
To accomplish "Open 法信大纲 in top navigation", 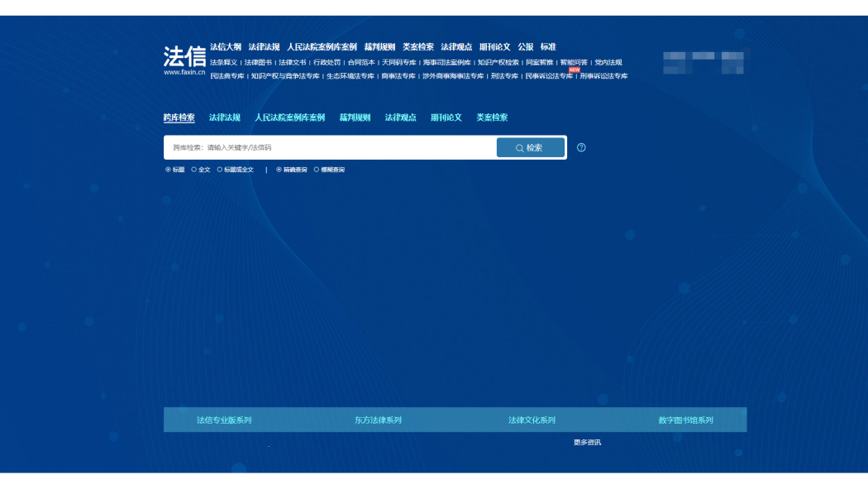I will pyautogui.click(x=226, y=47).
